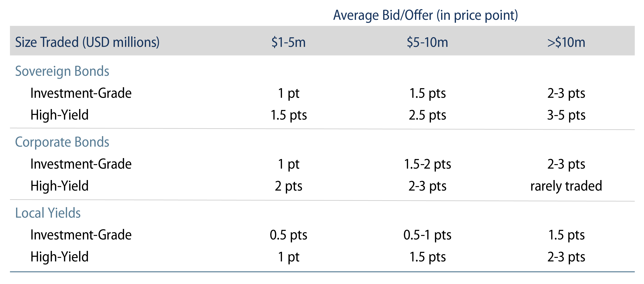This screenshot has height=284, width=644.
Task: Click 'Investment-Grade' label under Local Yields
Action: 81,235
